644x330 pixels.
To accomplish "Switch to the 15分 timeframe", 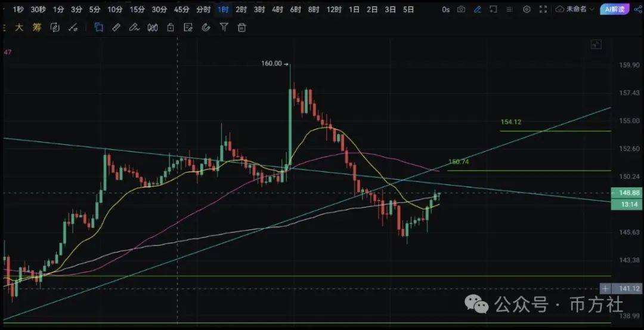I will [x=137, y=10].
